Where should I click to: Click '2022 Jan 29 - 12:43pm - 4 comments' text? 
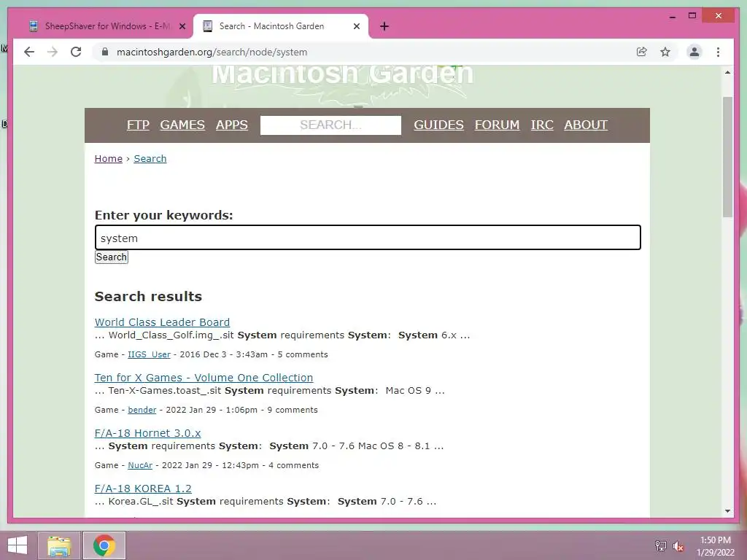click(240, 465)
